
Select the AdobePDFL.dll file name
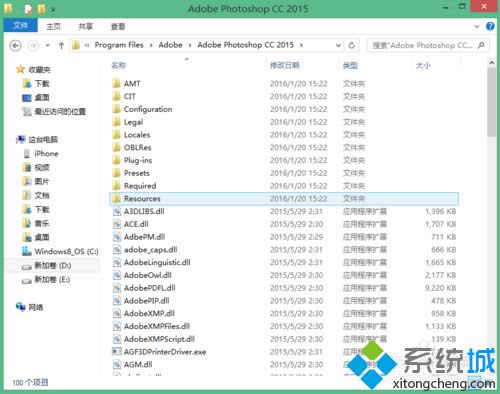coord(149,288)
